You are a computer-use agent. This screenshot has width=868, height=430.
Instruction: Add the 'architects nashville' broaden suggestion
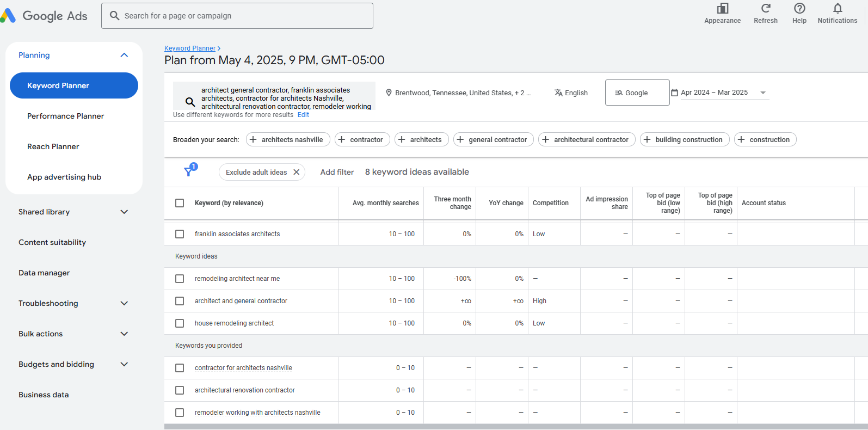tap(288, 140)
